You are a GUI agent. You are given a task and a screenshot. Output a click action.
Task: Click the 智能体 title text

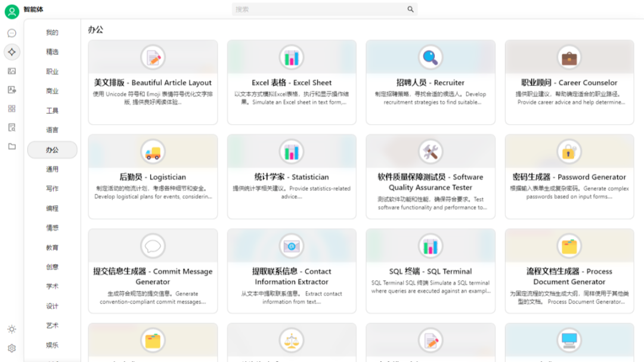pos(33,9)
